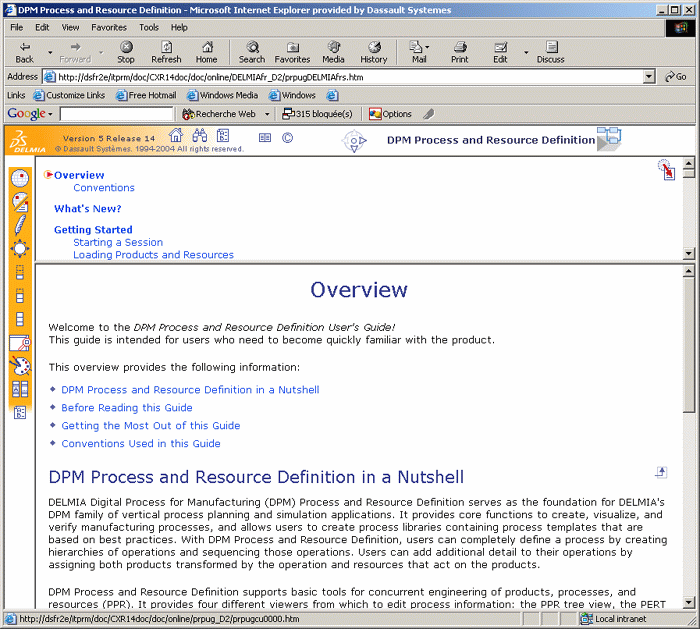
Task: Open the Back button history dropdown arrow
Action: tap(50, 52)
